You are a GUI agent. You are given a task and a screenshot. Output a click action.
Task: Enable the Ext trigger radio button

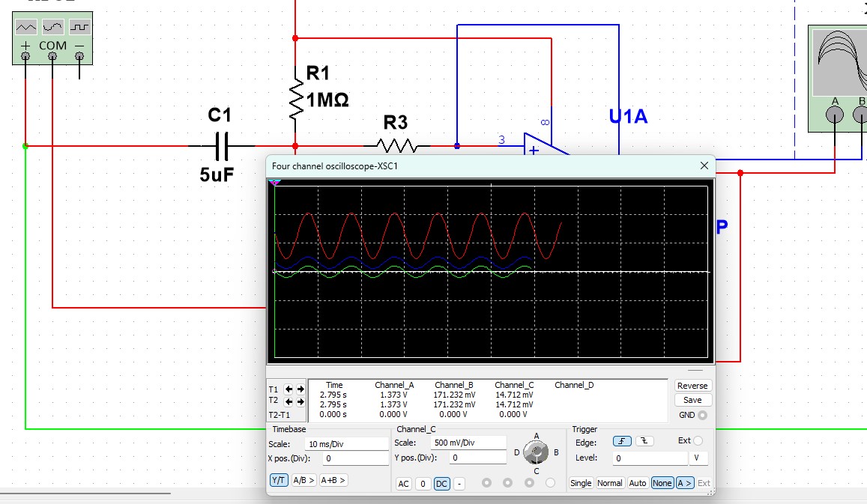(x=698, y=440)
